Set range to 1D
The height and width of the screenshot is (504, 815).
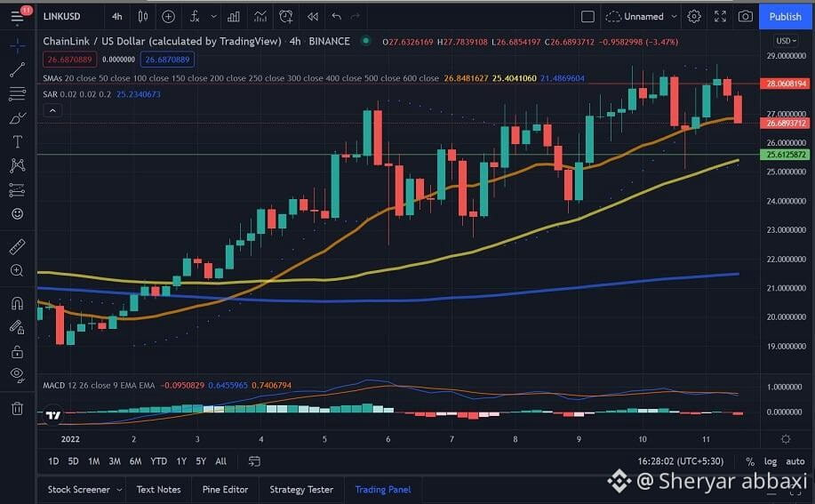click(53, 461)
